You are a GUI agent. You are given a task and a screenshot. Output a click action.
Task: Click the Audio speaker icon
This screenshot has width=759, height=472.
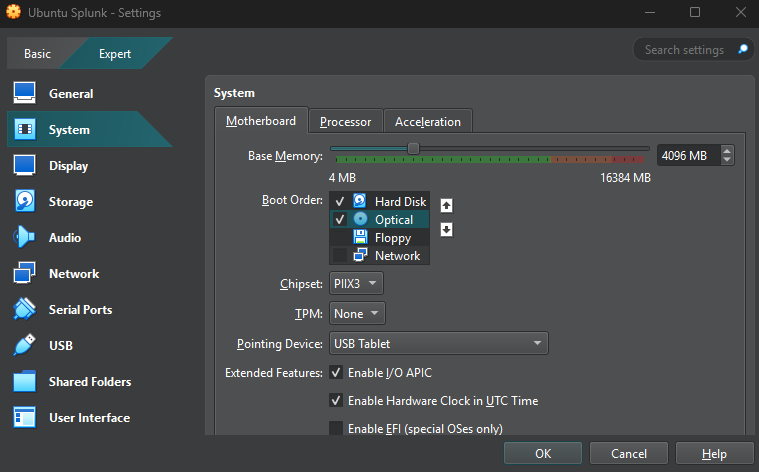coord(24,237)
